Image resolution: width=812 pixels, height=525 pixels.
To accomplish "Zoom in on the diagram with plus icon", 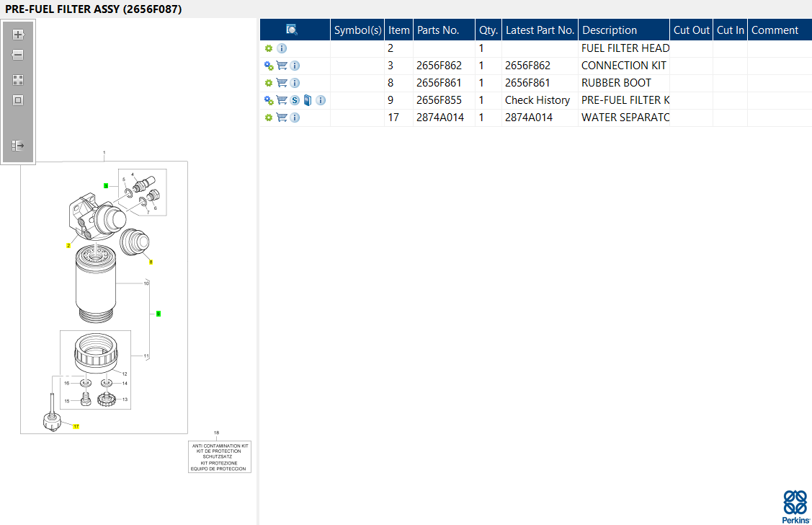I will (x=18, y=35).
